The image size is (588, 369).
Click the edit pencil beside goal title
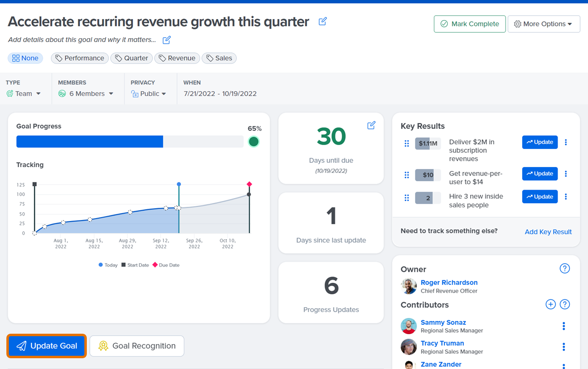tap(323, 22)
